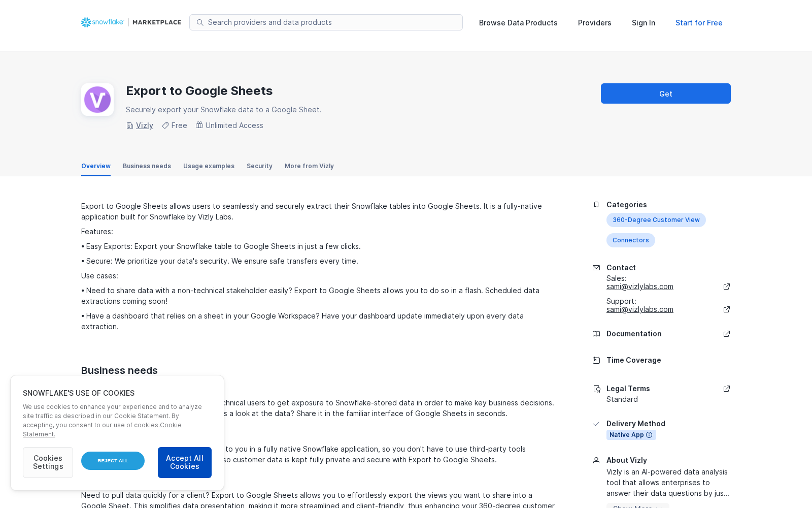
Task: Click the Native App info icon
Action: point(649,435)
